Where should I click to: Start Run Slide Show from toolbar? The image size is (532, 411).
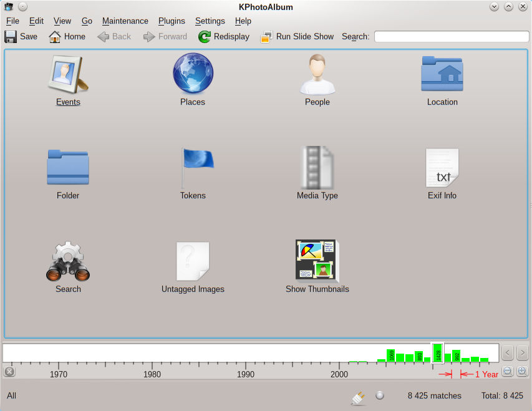click(x=297, y=37)
